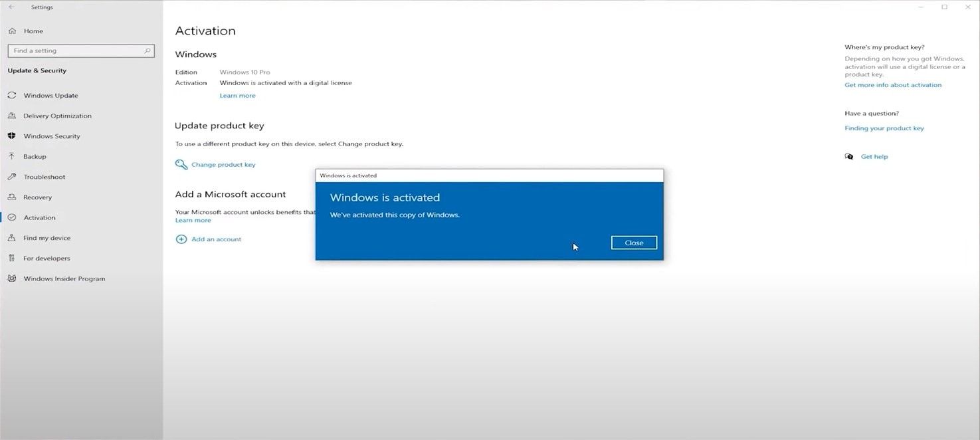Open Delivery Optimization settings
The height and width of the screenshot is (440, 980).
pyautogui.click(x=57, y=115)
